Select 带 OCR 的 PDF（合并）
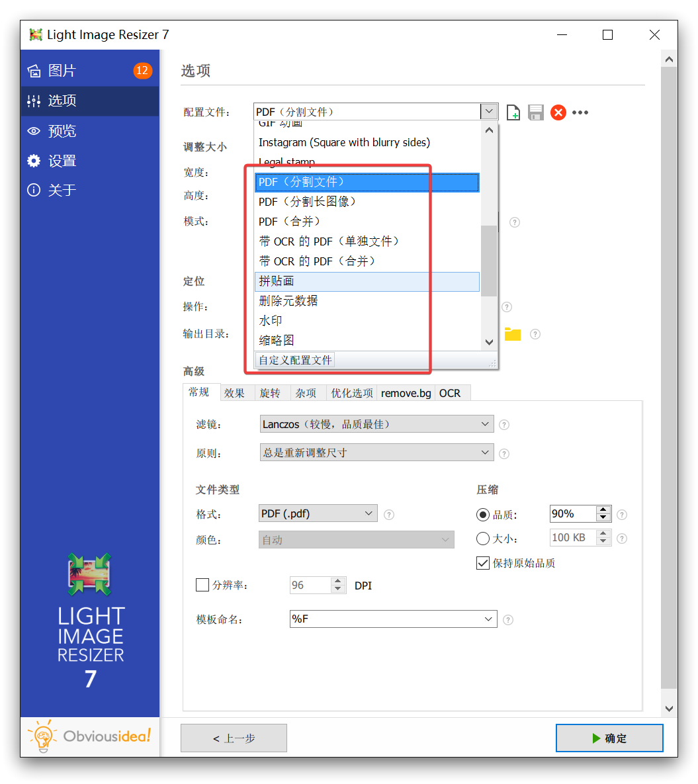Image resolution: width=698 pixels, height=784 pixels. point(367,261)
